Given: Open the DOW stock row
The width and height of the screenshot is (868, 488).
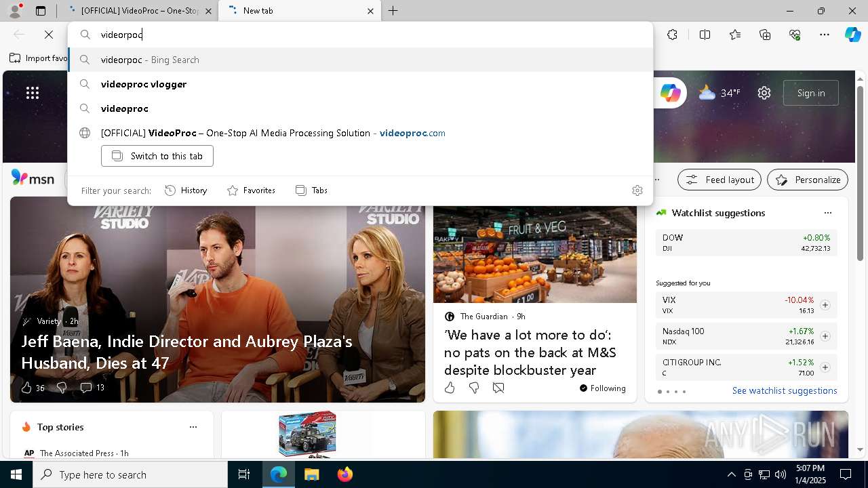Looking at the screenshot, I should click(746, 243).
